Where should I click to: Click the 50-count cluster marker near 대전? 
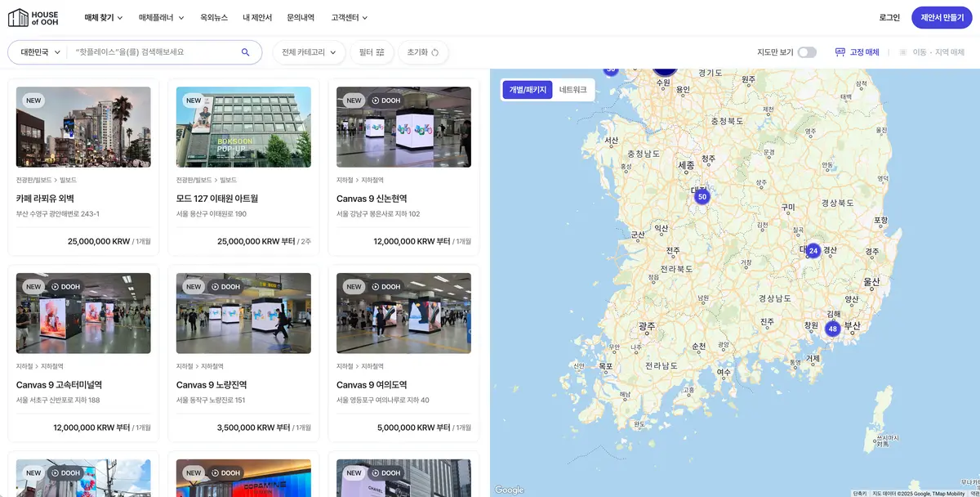(x=702, y=196)
